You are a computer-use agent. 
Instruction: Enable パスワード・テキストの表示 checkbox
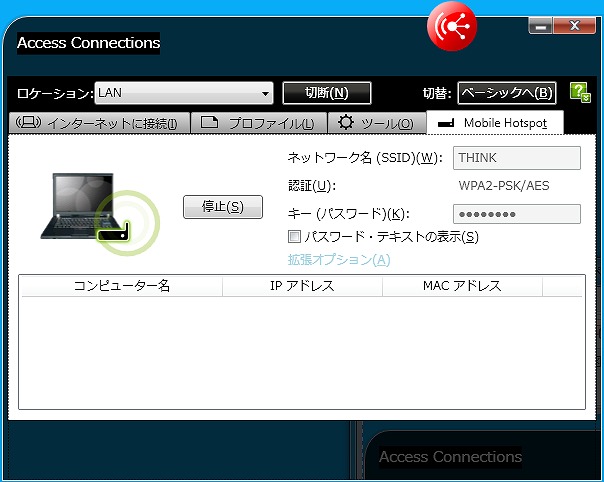coord(294,236)
